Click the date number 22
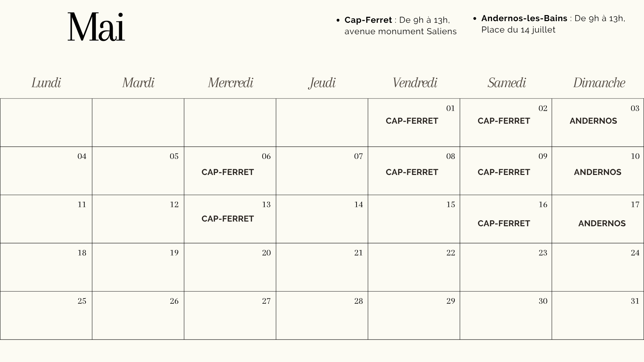 click(x=450, y=253)
